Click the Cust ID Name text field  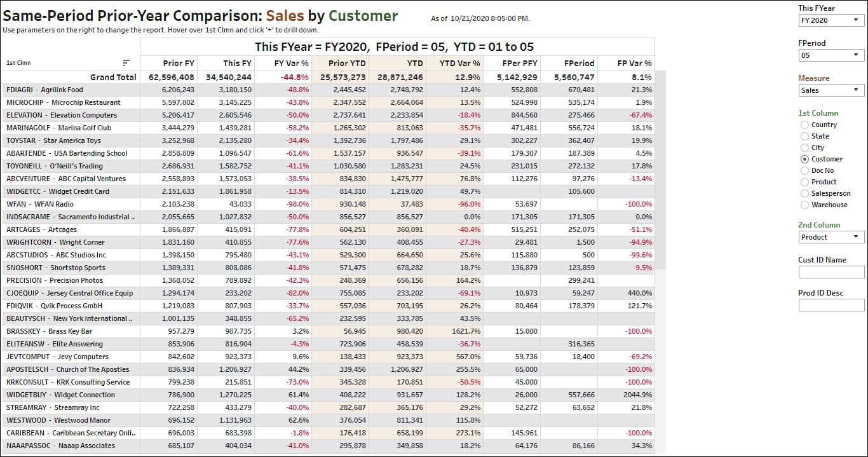pos(831,272)
